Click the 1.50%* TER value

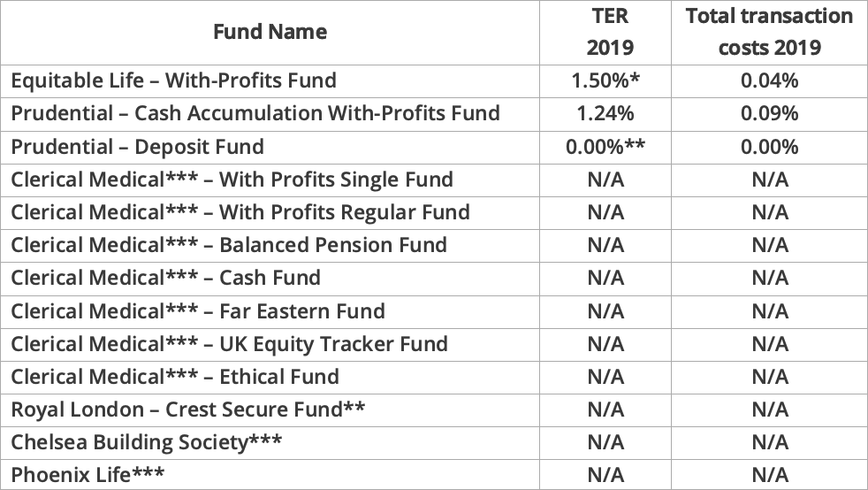[x=605, y=80]
